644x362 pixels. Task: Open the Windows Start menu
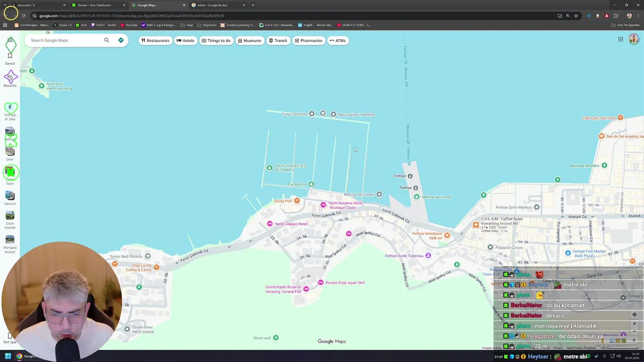pyautogui.click(x=8, y=356)
